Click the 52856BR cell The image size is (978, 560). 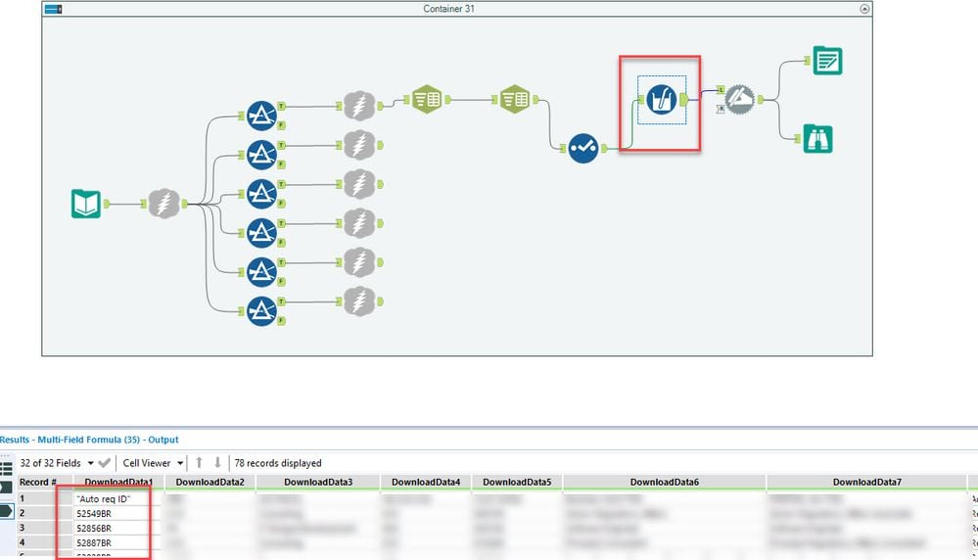click(118, 529)
